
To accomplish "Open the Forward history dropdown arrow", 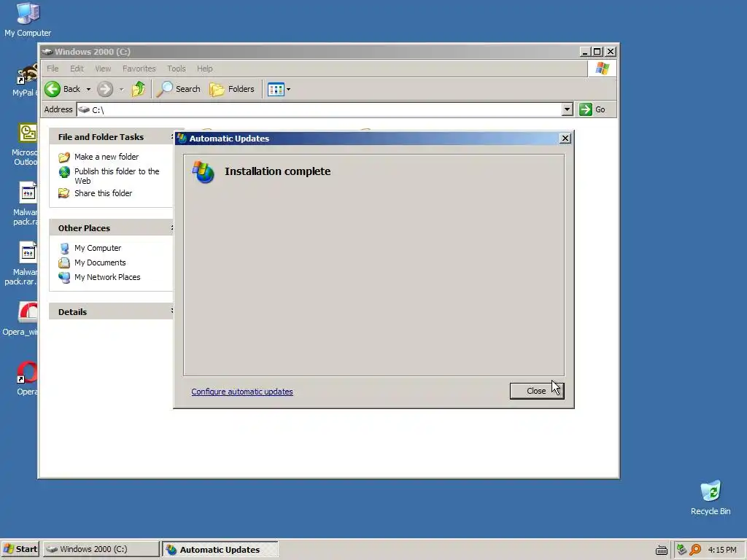I will pos(121,89).
